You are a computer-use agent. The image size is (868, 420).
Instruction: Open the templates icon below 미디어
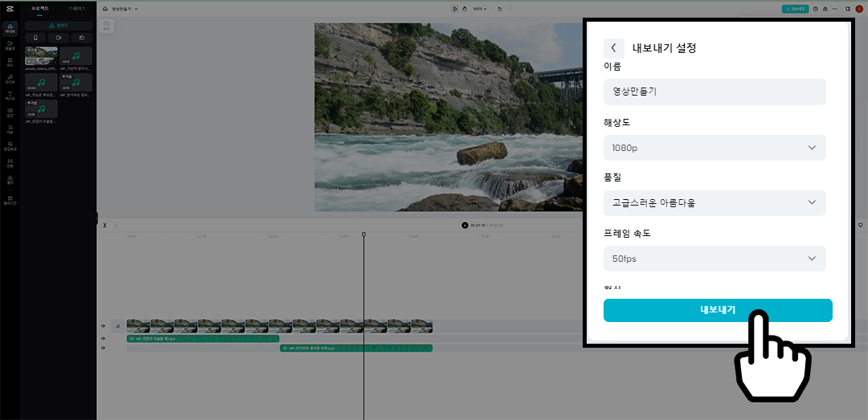coord(10,45)
